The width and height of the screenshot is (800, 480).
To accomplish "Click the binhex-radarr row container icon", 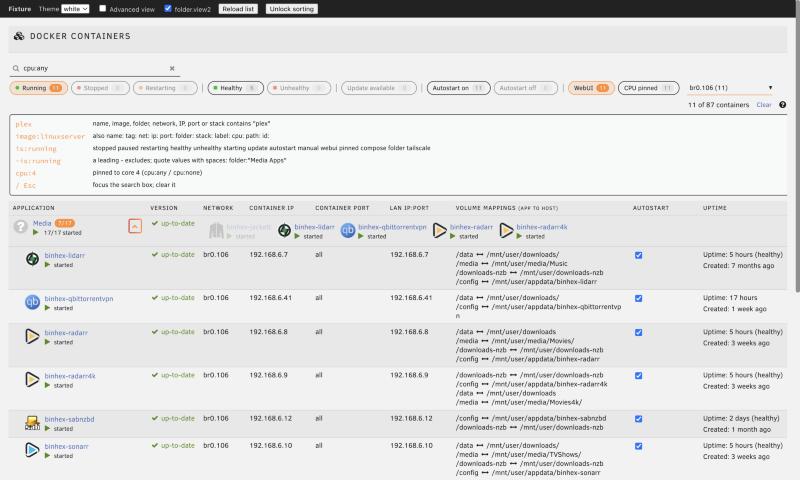I will 32,337.
